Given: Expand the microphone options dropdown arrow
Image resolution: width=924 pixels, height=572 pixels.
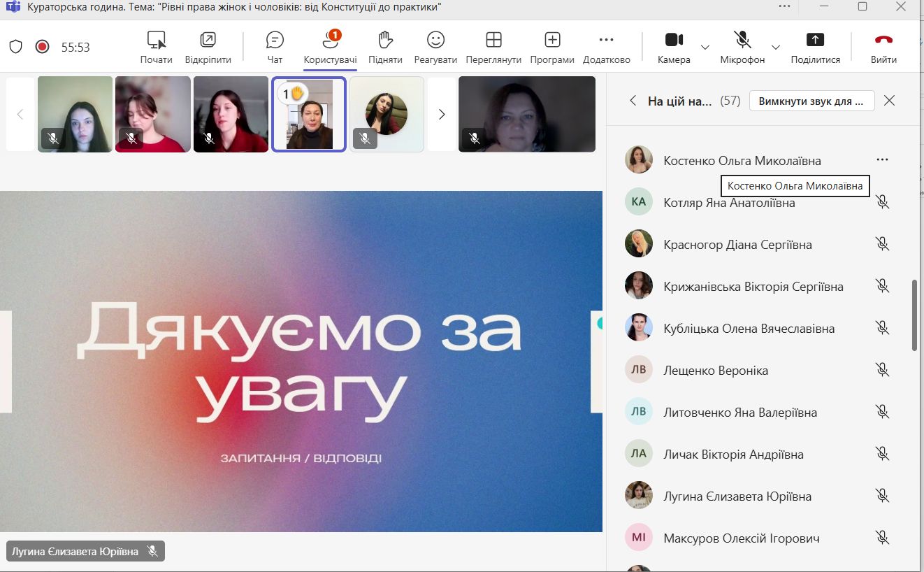Looking at the screenshot, I should [x=775, y=47].
